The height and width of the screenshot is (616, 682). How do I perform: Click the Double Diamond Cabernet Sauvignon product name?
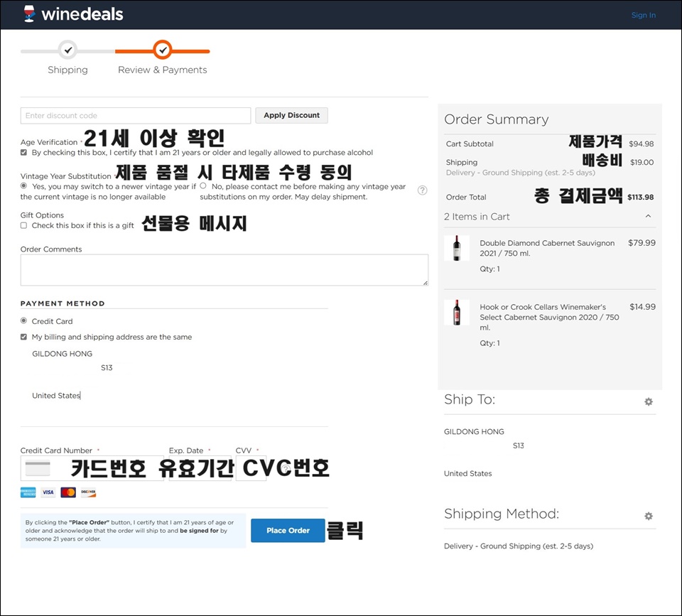(x=547, y=248)
